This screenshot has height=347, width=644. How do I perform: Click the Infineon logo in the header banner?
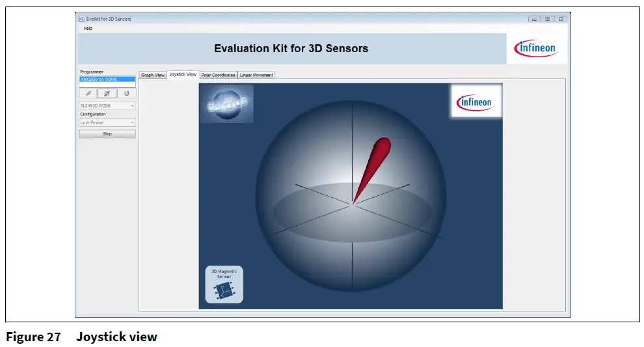pyautogui.click(x=537, y=49)
